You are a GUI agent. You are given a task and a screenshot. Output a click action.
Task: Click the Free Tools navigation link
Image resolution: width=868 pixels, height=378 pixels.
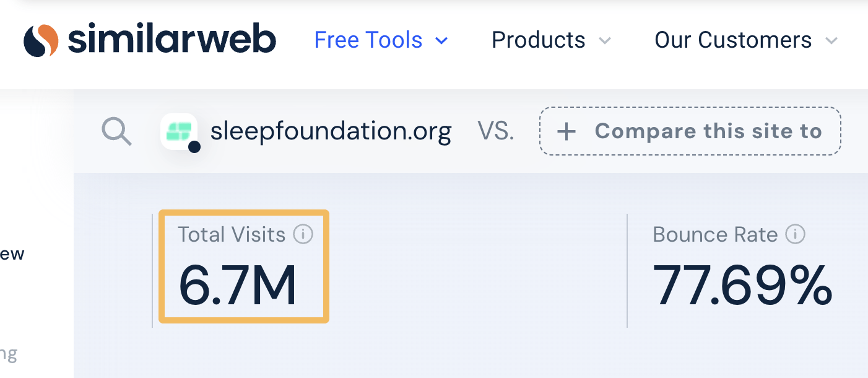368,40
